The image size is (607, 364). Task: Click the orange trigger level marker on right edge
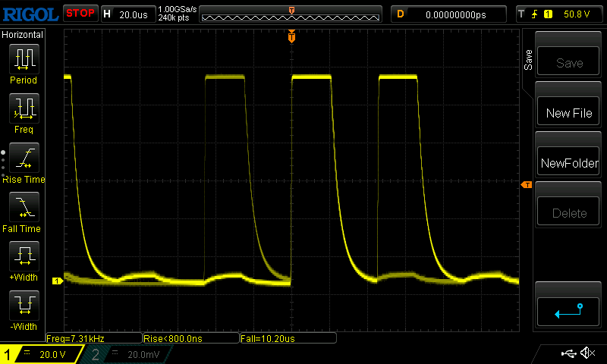point(525,185)
